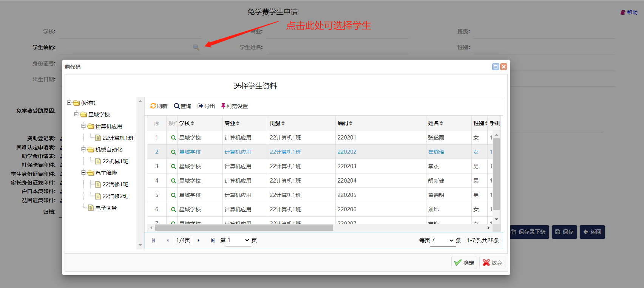Click the 返回 back button
The width and height of the screenshot is (644, 288).
592,232
